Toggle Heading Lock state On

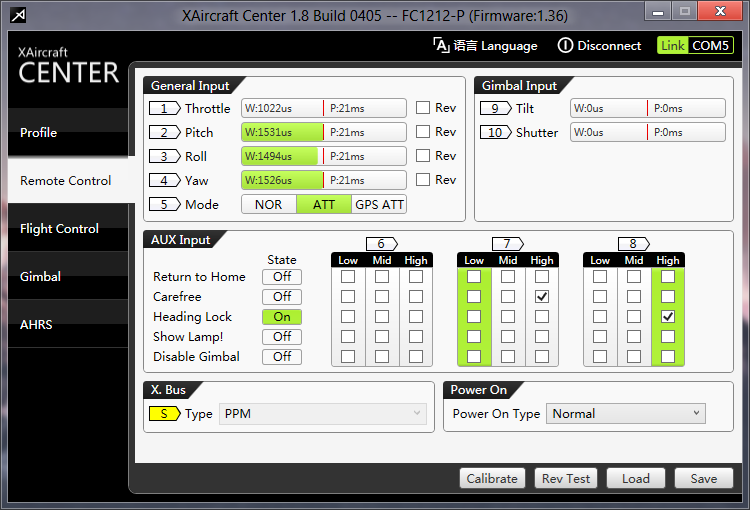(x=282, y=317)
